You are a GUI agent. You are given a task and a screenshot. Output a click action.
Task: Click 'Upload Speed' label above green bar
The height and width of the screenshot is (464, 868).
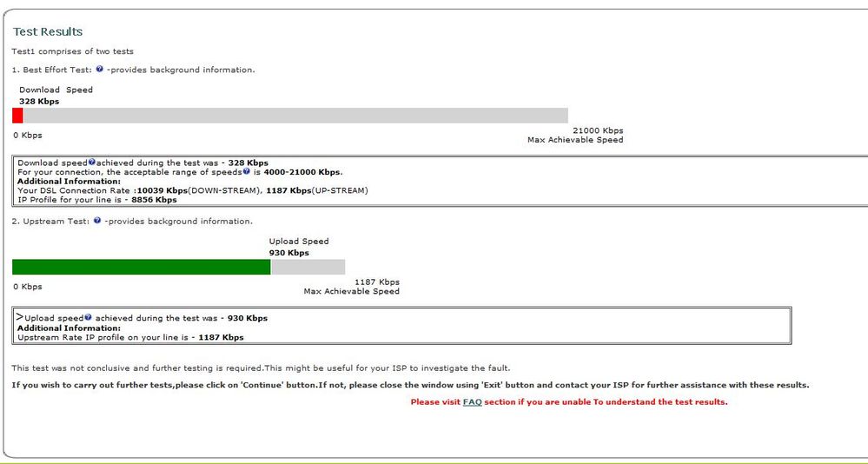tap(299, 242)
